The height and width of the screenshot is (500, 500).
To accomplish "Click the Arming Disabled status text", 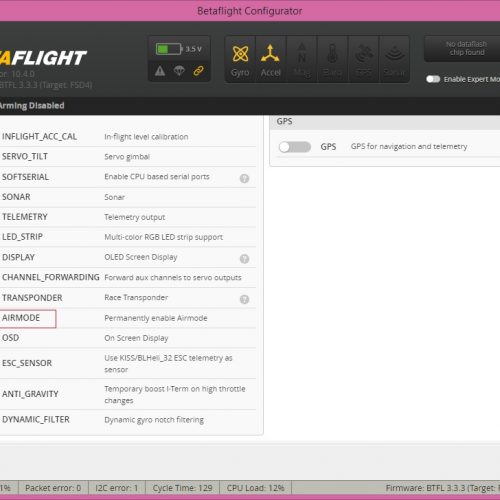I will click(32, 106).
